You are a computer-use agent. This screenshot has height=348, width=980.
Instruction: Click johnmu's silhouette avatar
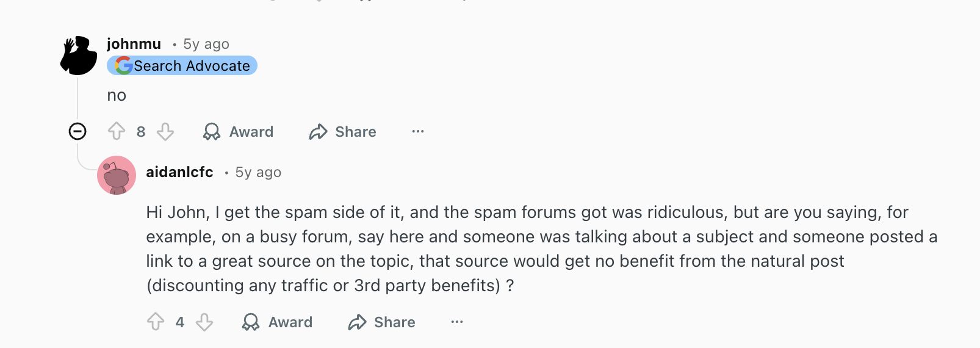coord(79,56)
